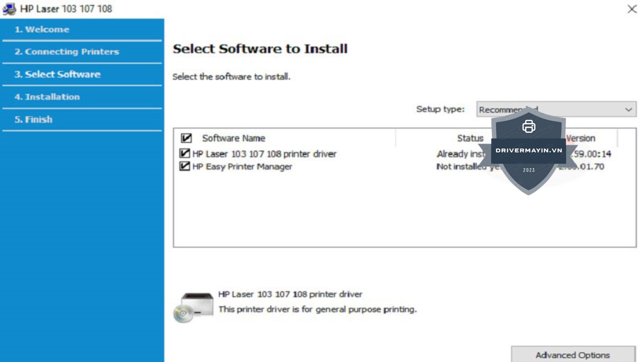644x362 pixels.
Task: Click the HP installer icon in title bar
Action: tap(9, 9)
